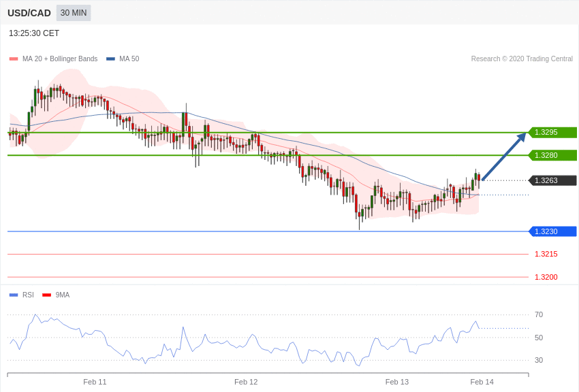Click Research © 2020 Trading Central text
The image size is (579, 392).
(522, 59)
